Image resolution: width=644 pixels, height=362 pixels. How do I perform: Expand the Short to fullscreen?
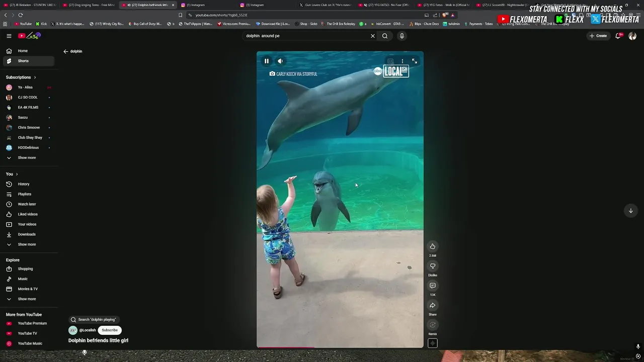415,61
